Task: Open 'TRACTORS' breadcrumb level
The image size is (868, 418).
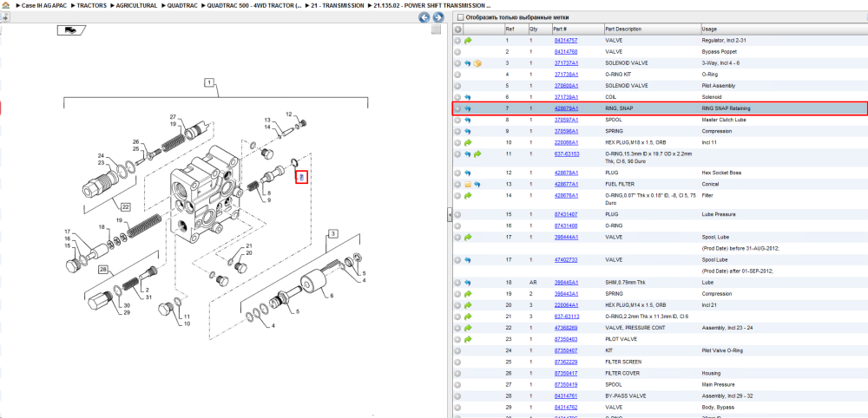Action: tap(92, 5)
